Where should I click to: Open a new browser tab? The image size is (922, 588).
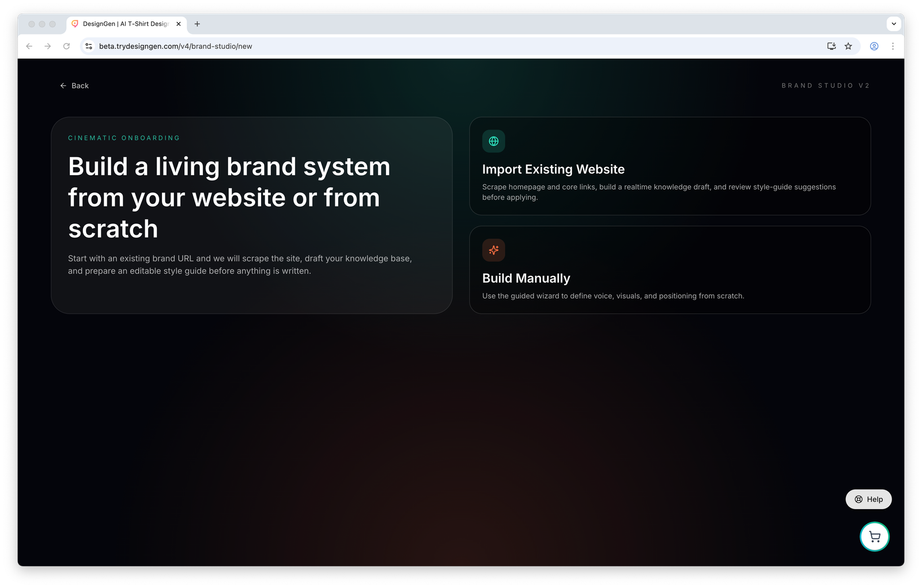[x=197, y=24]
